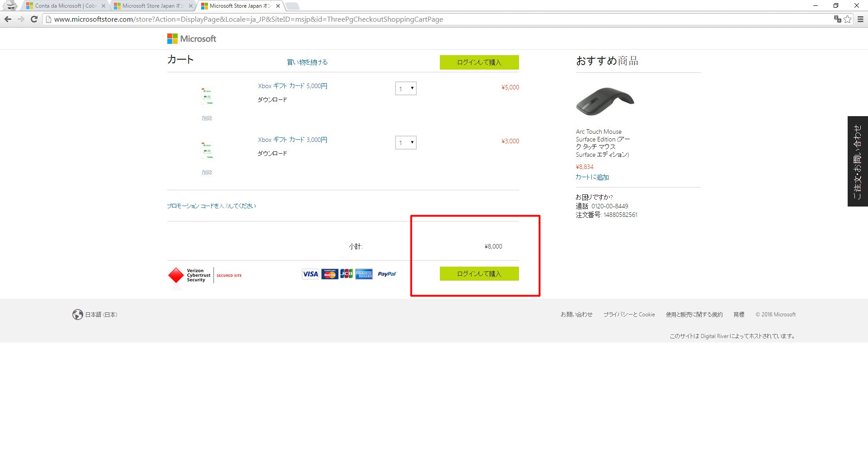
Task: Click the Arc Touch Mouse product image
Action: 605,101
